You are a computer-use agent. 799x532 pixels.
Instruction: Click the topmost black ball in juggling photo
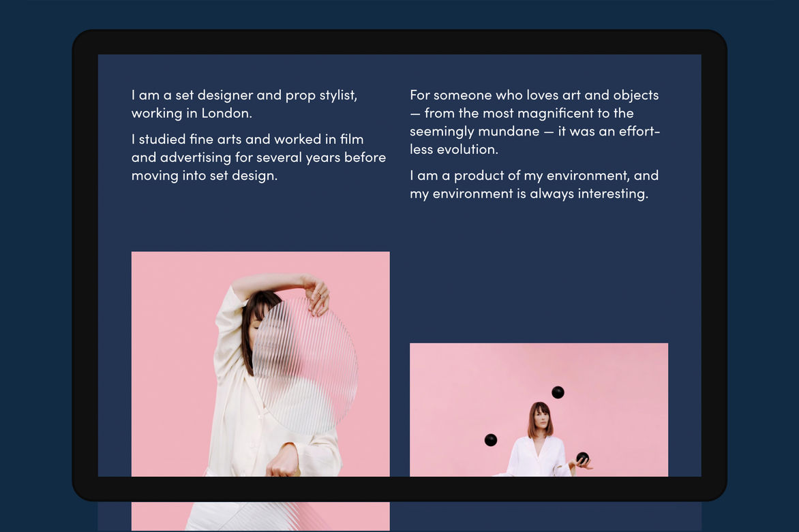(x=558, y=392)
